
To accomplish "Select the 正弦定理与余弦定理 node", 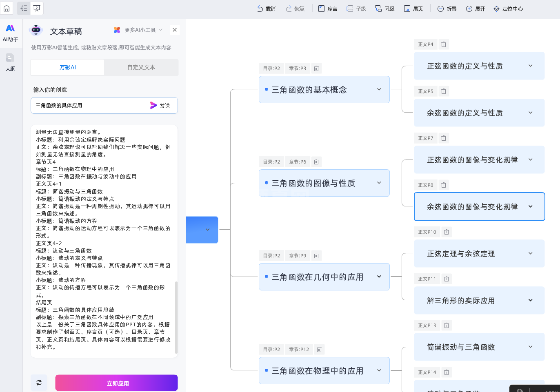I will pos(479,253).
